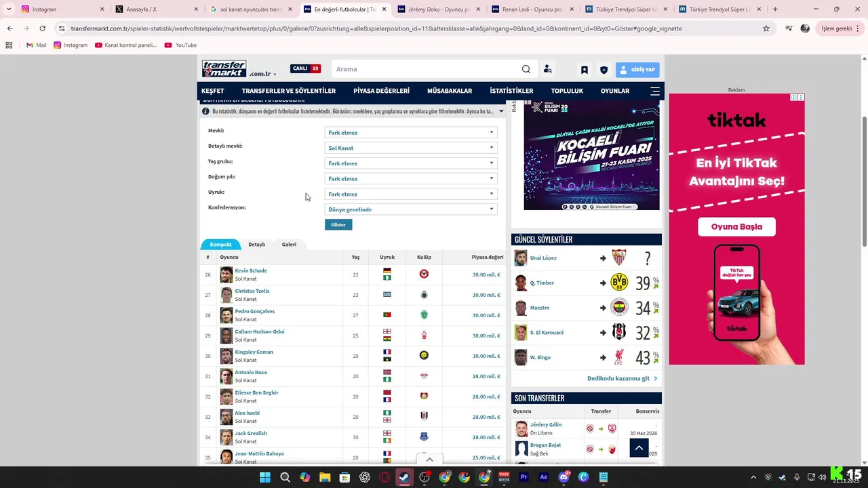This screenshot has height=488, width=868.
Task: Open the Konfederasyon dropdown
Action: [x=411, y=209]
